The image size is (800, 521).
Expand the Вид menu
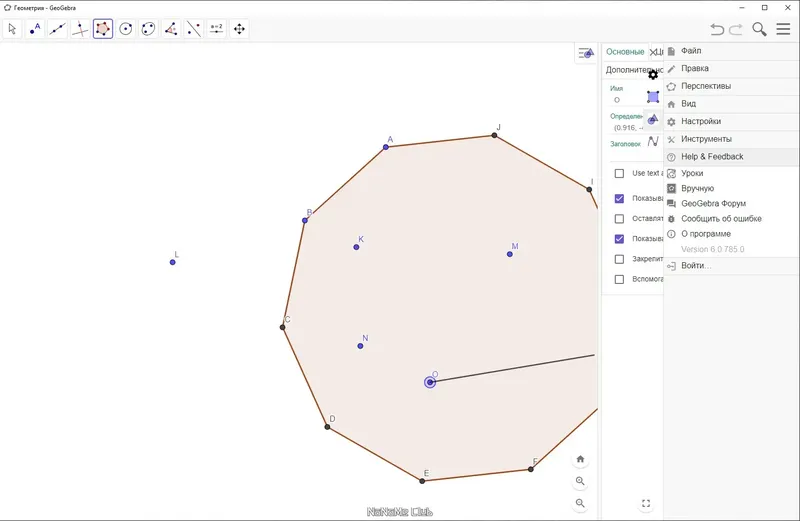[732, 104]
